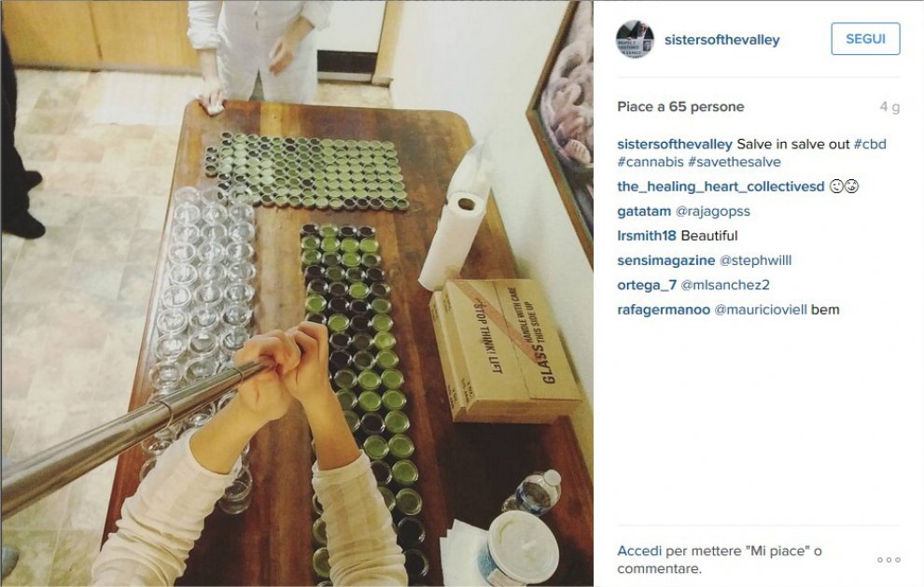Open ortega_7 commenter profile
This screenshot has height=587, width=924.
(x=647, y=286)
